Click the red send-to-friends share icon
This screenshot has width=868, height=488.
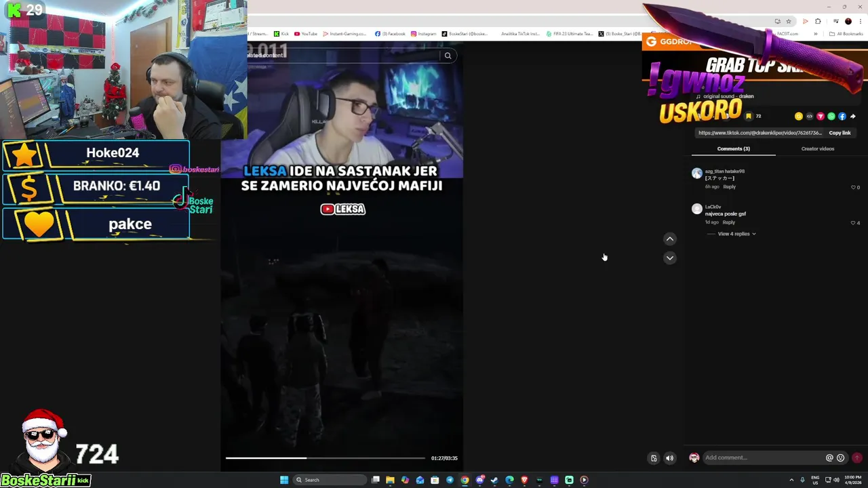pyautogui.click(x=820, y=116)
